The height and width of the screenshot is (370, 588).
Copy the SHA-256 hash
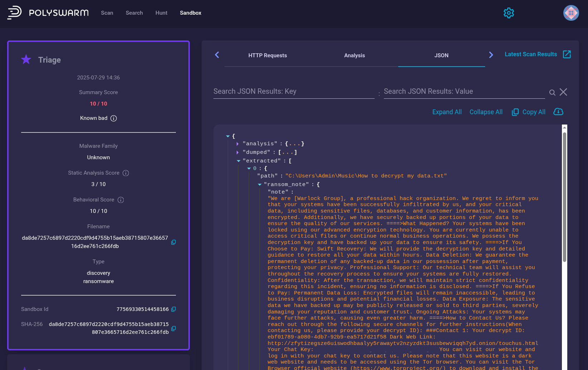point(173,328)
